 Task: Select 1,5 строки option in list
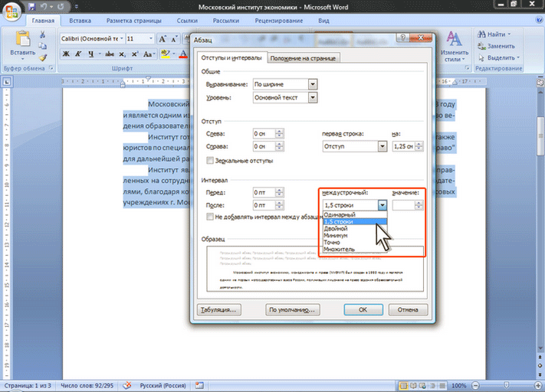pos(355,221)
